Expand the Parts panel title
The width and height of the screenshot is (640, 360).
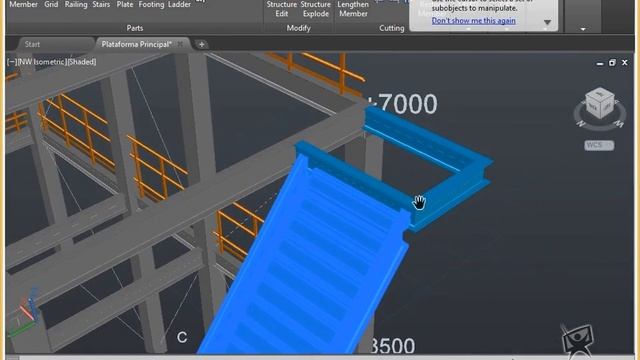click(x=135, y=28)
